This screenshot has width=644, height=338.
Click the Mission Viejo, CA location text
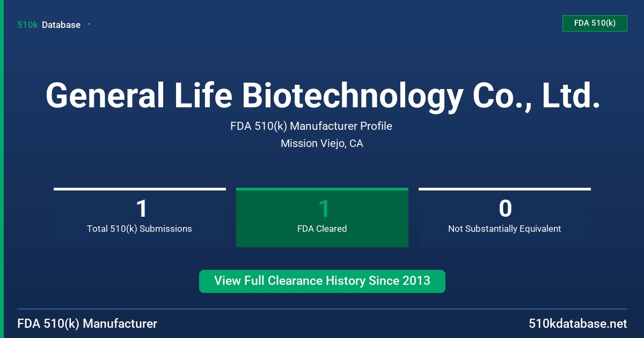coord(322,144)
